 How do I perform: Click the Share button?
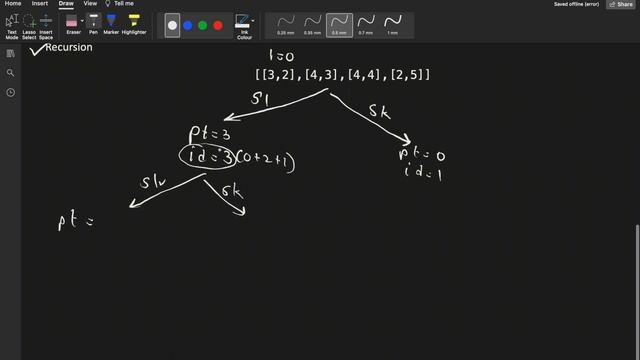(621, 4)
